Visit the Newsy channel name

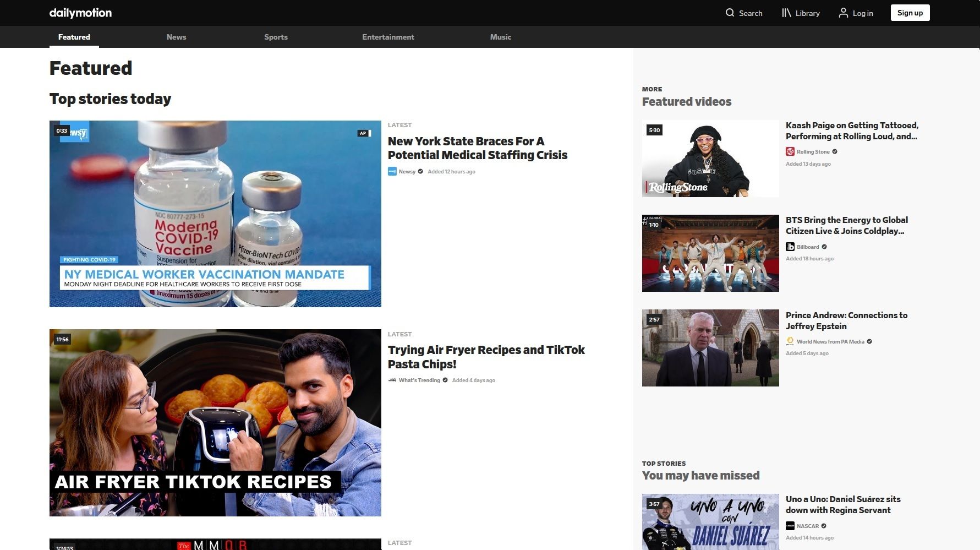407,171
